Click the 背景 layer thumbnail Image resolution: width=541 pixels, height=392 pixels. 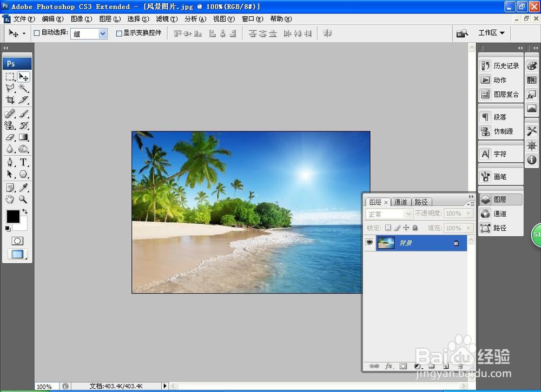coord(386,243)
